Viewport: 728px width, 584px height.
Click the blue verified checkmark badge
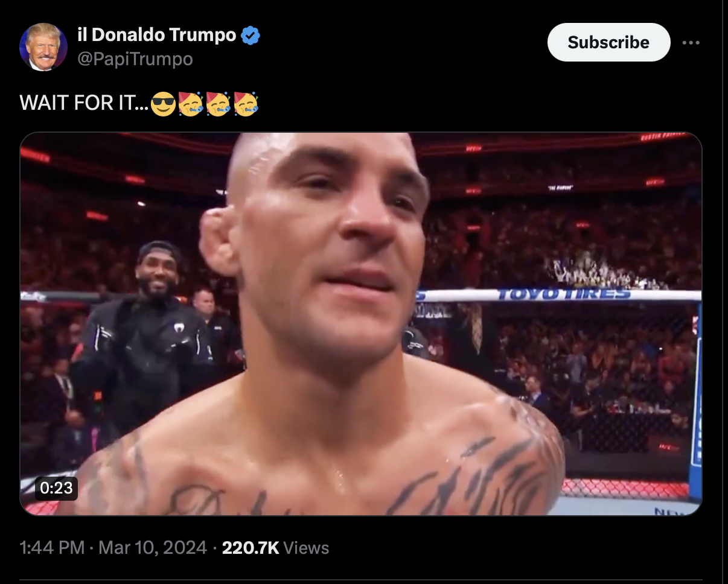click(x=251, y=36)
